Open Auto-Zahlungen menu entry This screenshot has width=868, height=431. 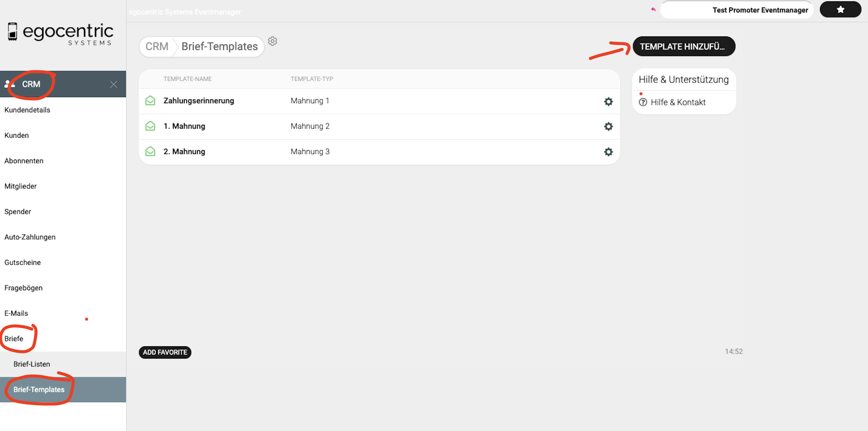coord(30,237)
